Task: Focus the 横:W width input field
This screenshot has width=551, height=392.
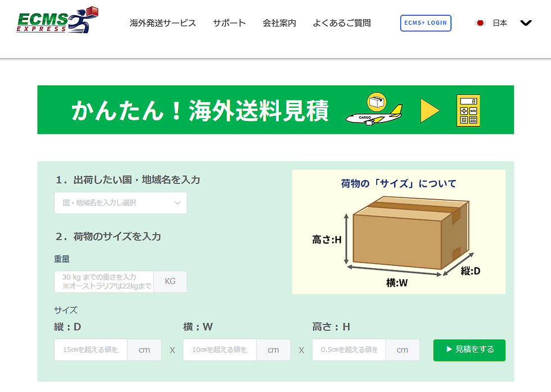Action: (220, 350)
